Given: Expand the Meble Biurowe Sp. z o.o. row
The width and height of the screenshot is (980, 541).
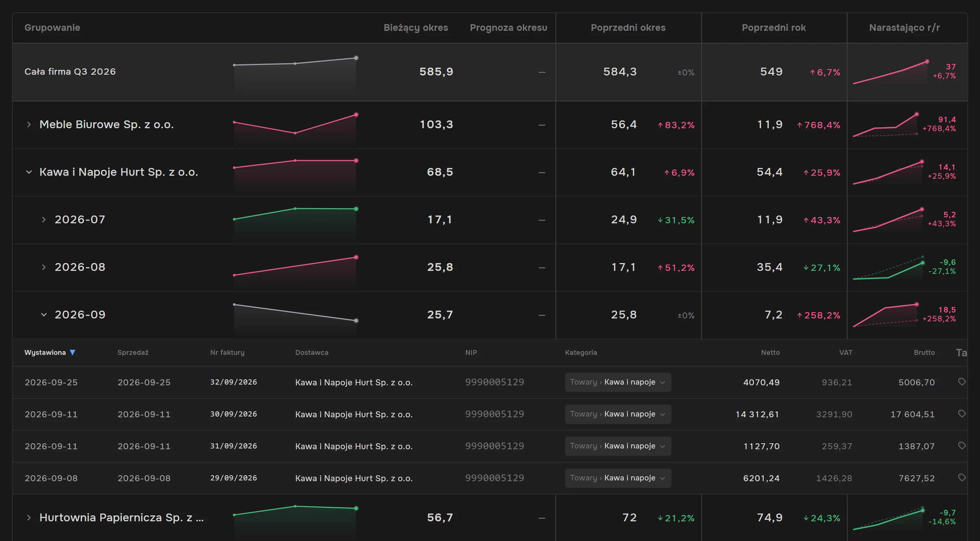Looking at the screenshot, I should pos(29,124).
